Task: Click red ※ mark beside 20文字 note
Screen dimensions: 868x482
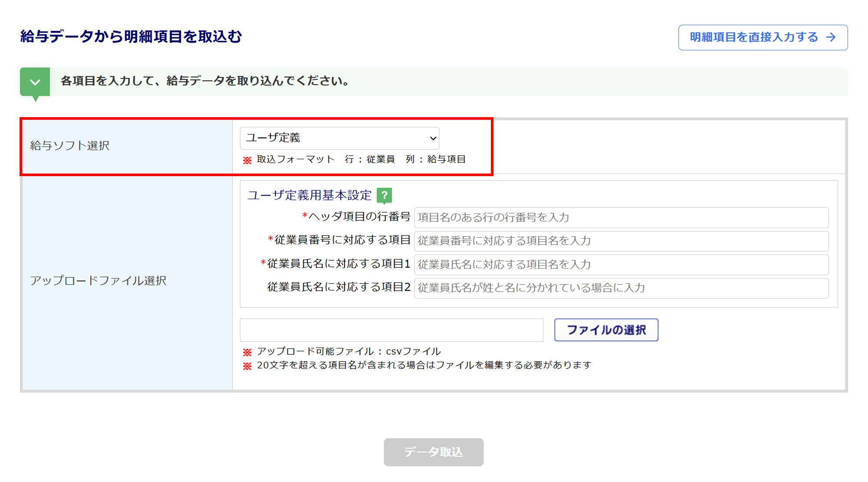Action: click(247, 366)
